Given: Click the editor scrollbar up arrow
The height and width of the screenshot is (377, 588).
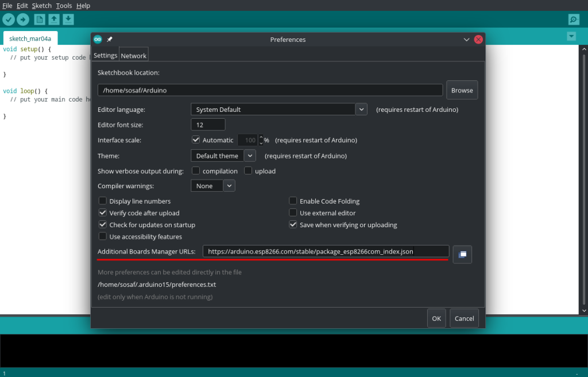Looking at the screenshot, I should pos(584,49).
